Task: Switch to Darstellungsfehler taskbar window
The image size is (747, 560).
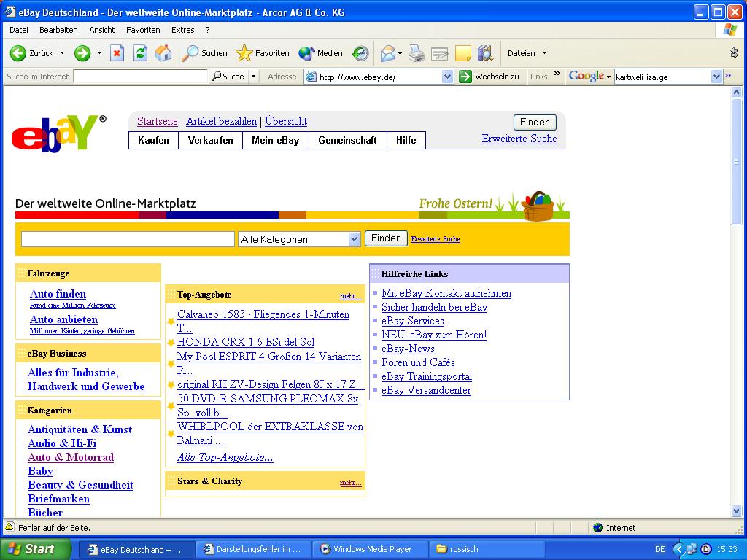Action: [x=254, y=549]
